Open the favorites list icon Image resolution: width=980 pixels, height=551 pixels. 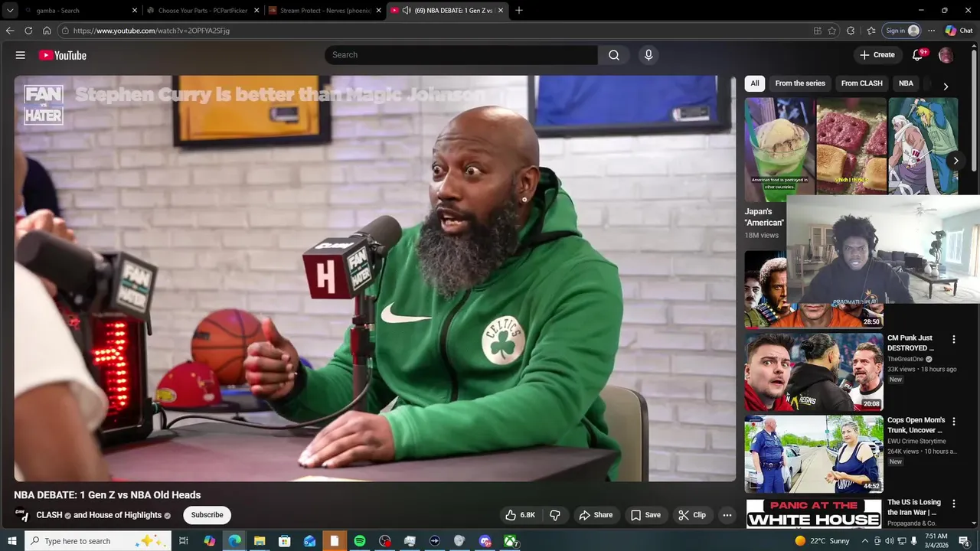pos(871,31)
